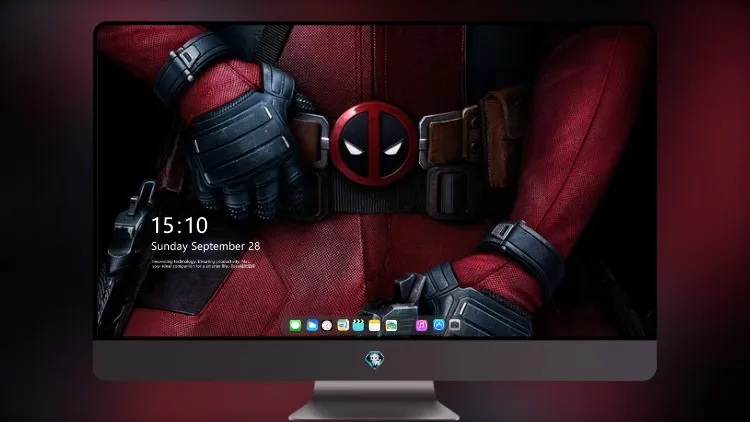Open the photo gallery app in dock
This screenshot has width=750, height=422.
(x=391, y=326)
